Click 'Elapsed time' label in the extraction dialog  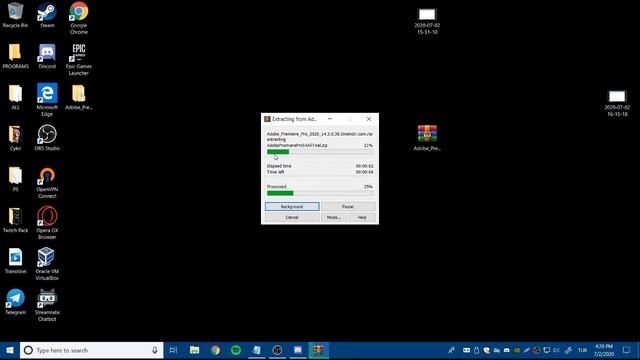[279, 166]
